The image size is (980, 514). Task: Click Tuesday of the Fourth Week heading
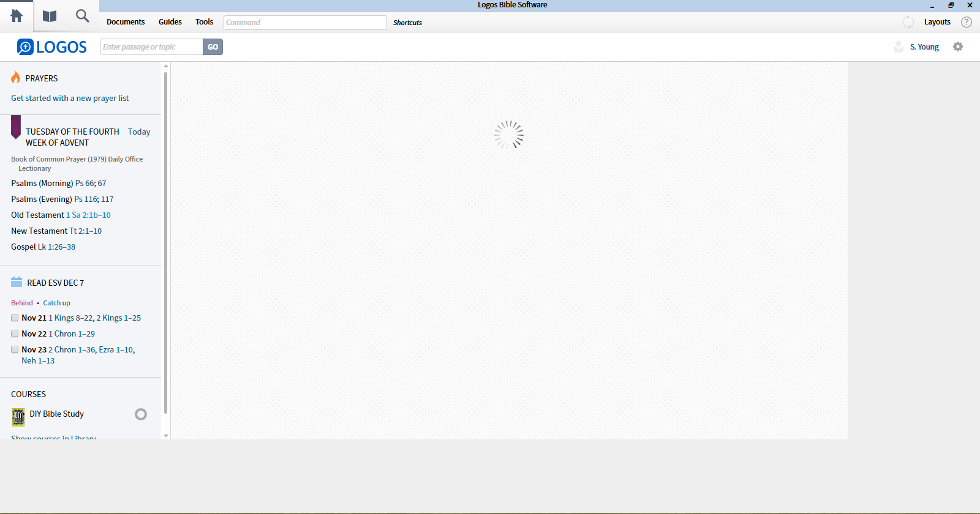(72, 137)
